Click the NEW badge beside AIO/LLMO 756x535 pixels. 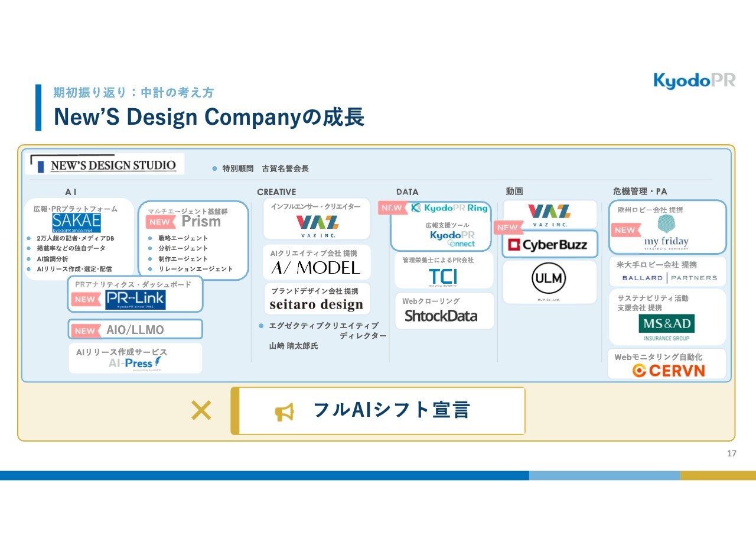(85, 330)
